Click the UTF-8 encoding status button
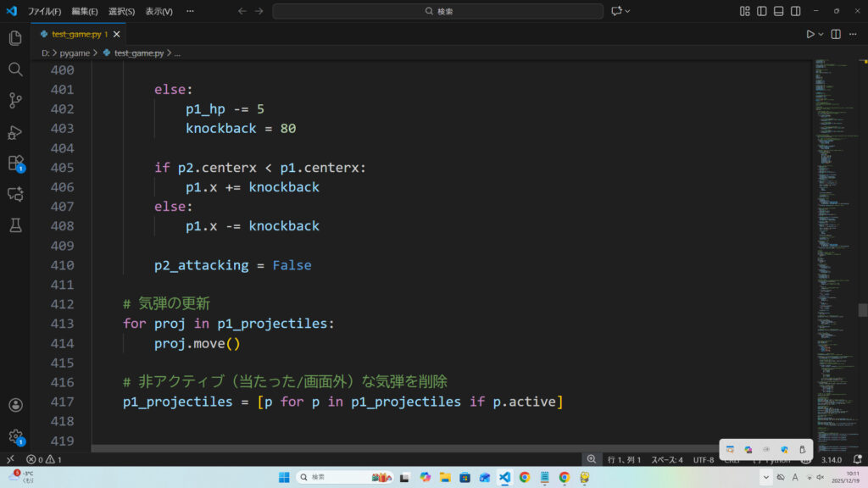 704,459
